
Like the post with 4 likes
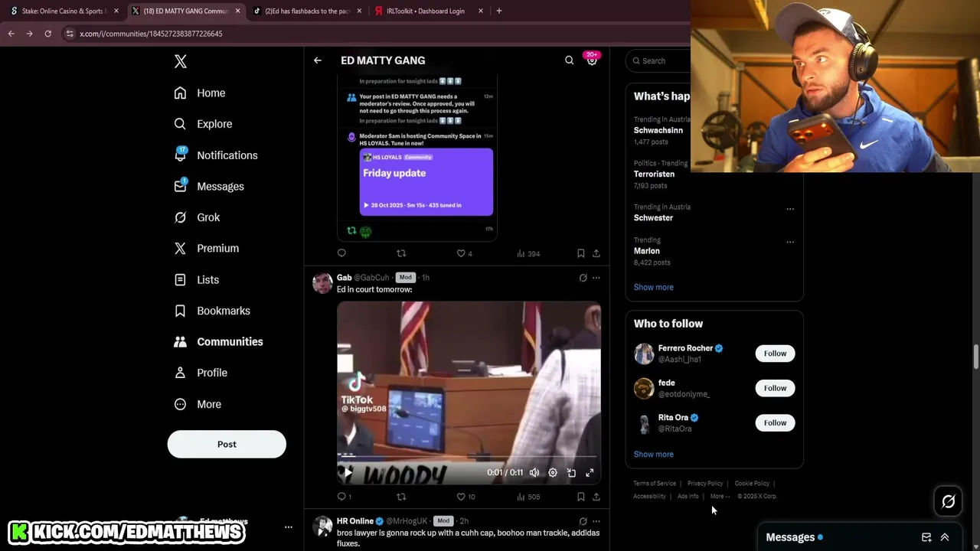[465, 253]
